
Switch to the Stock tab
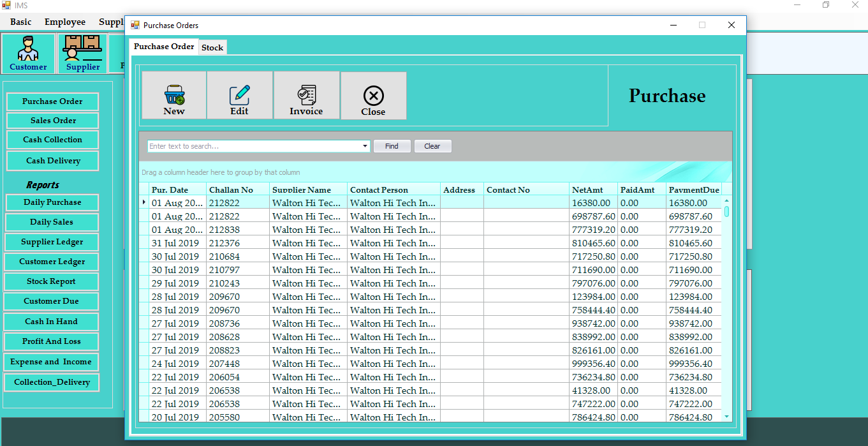click(212, 47)
